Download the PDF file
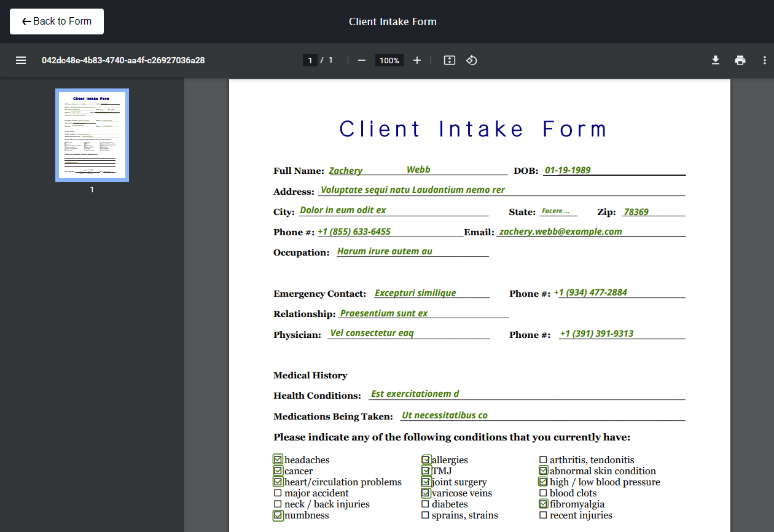 point(715,60)
